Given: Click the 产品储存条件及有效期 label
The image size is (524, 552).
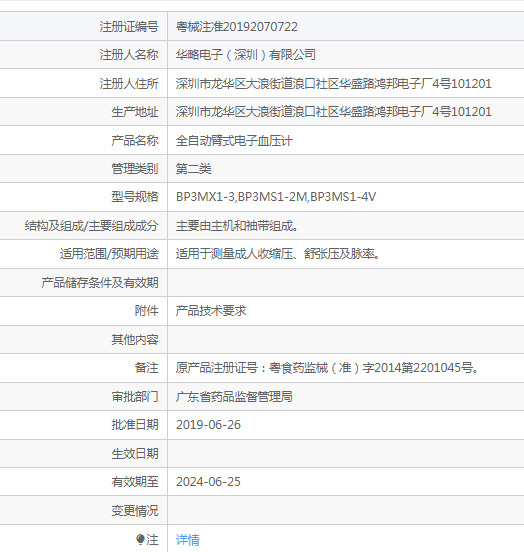Looking at the screenshot, I should click(100, 283).
